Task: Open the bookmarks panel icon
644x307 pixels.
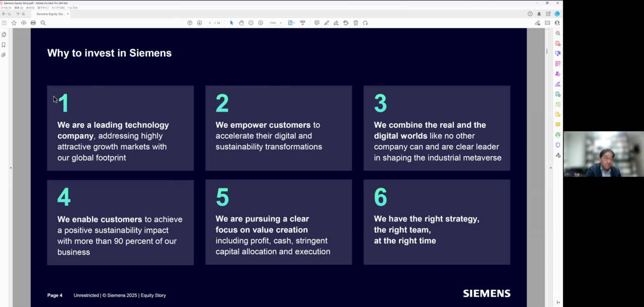Action: pyautogui.click(x=4, y=45)
